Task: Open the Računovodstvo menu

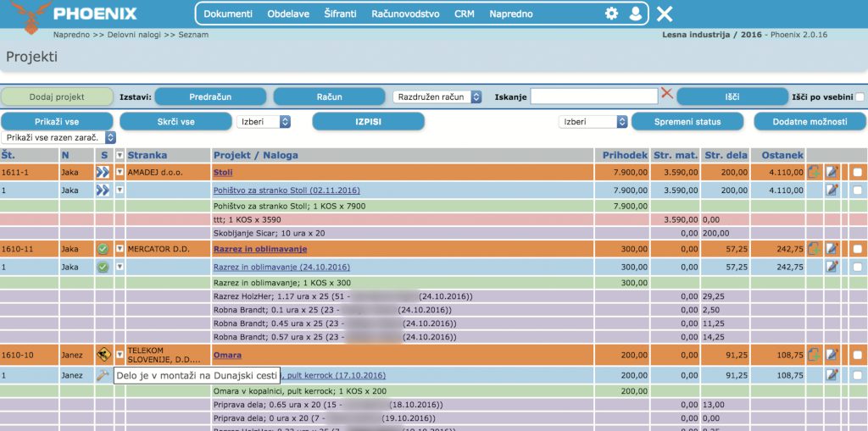Action: [407, 14]
